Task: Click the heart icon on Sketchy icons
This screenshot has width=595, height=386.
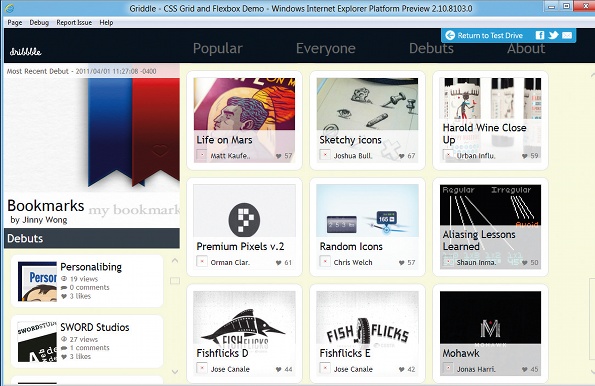Action: [401, 156]
